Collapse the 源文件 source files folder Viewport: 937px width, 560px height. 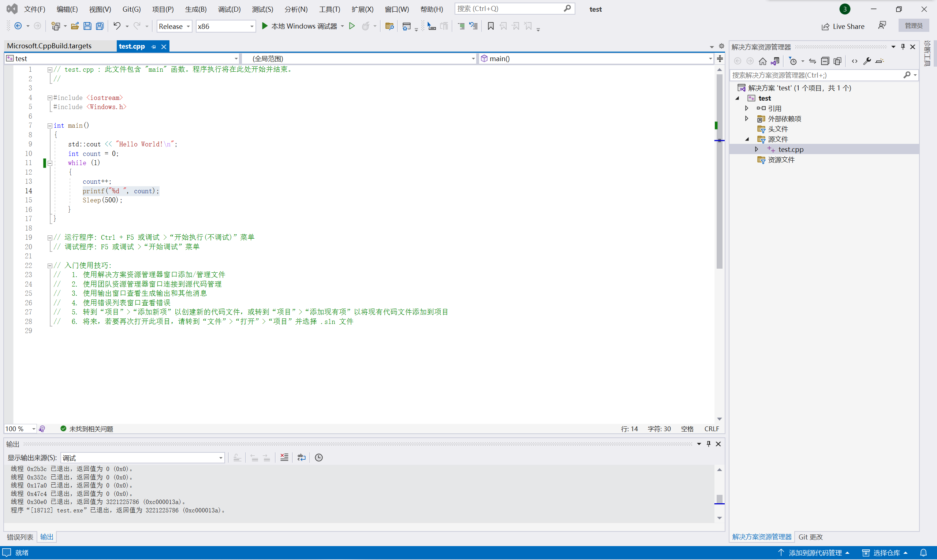tap(747, 139)
